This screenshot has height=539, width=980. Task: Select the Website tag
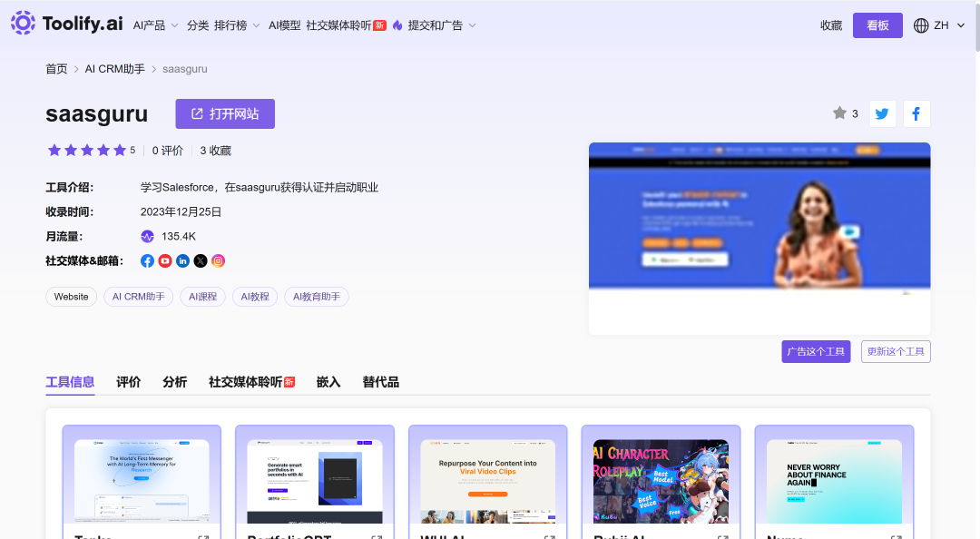coord(72,297)
